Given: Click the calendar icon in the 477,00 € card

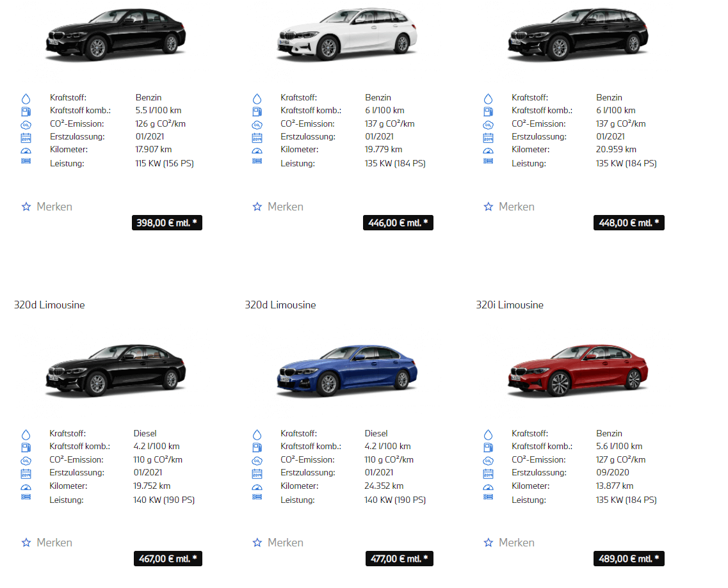Looking at the screenshot, I should tap(257, 474).
